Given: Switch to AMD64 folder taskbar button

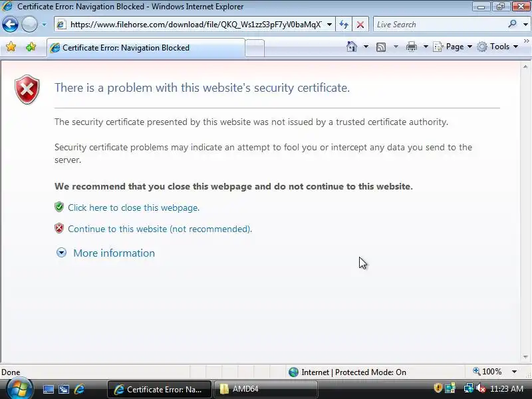Looking at the screenshot, I should tap(265, 389).
